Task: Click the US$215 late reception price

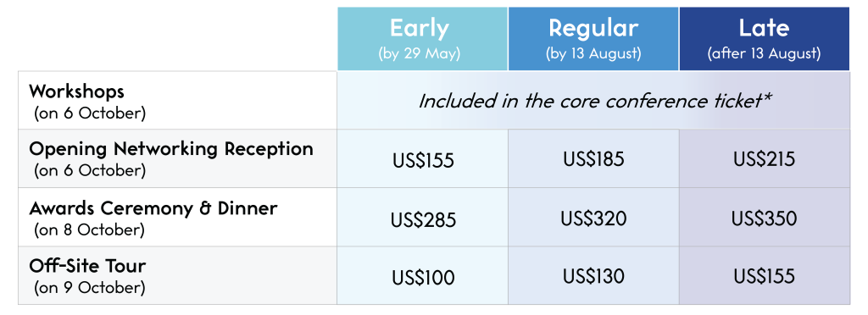Action: (764, 159)
